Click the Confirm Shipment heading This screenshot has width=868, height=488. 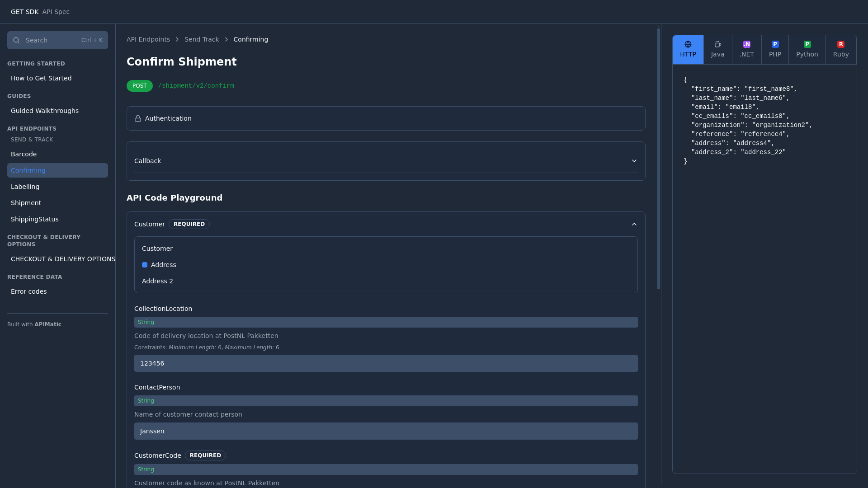coord(182,62)
